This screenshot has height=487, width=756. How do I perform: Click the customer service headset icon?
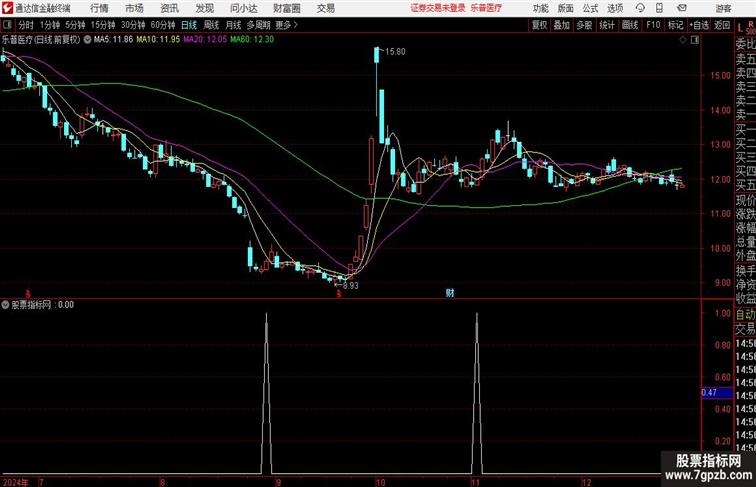(x=640, y=8)
